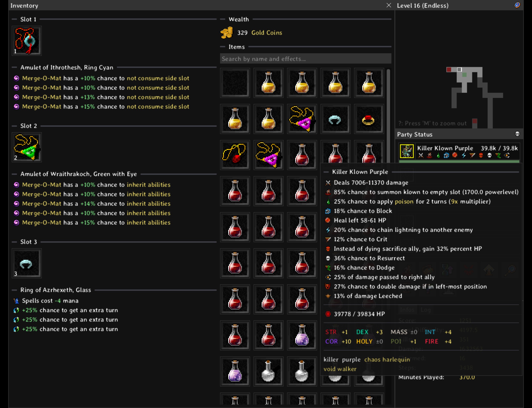Viewport: 532px width, 408px height.
Task: Click the search by name and effects field
Action: 305,59
